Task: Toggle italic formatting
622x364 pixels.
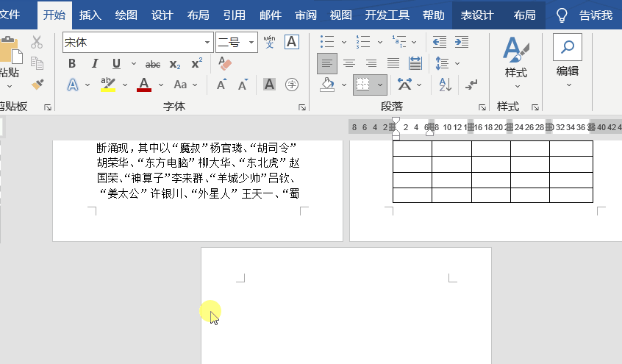Action: click(x=94, y=63)
